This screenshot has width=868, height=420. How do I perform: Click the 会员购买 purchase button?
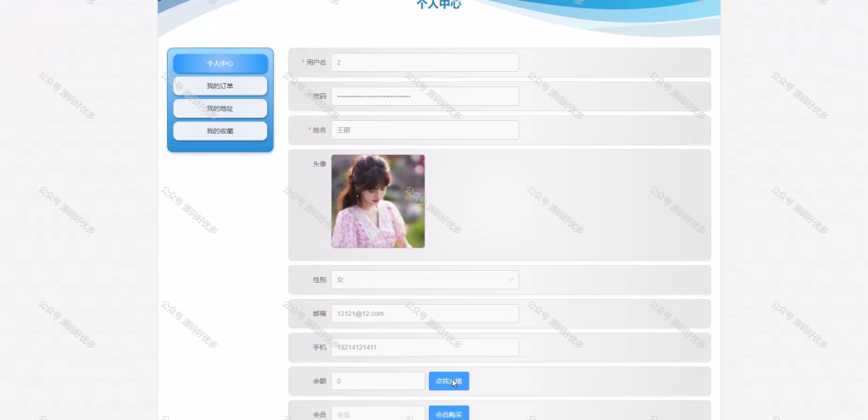(449, 413)
